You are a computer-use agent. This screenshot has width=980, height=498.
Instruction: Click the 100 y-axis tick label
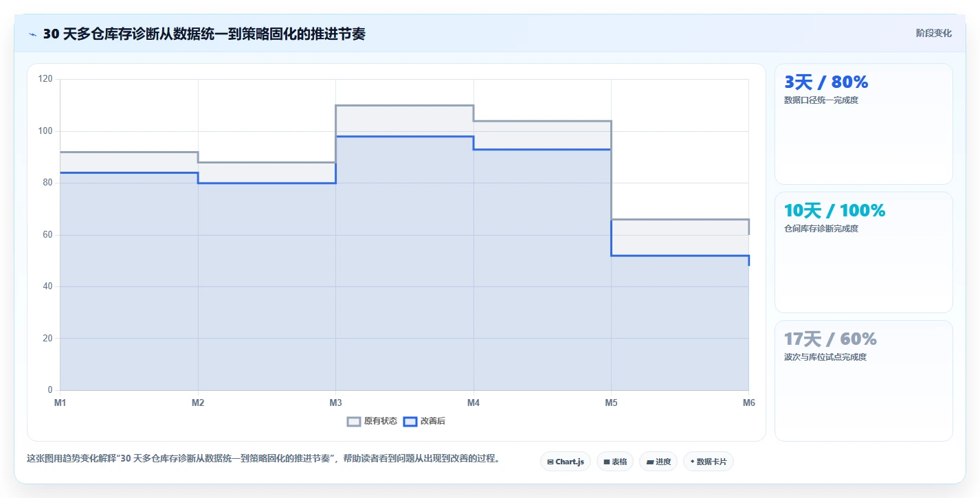[45, 131]
